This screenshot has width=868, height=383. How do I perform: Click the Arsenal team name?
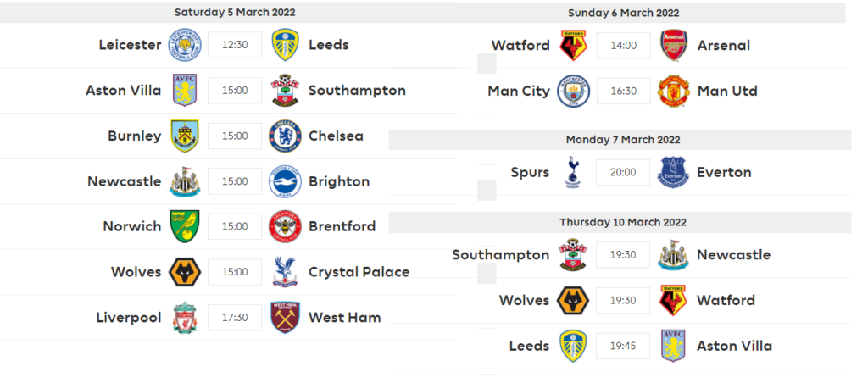point(723,45)
